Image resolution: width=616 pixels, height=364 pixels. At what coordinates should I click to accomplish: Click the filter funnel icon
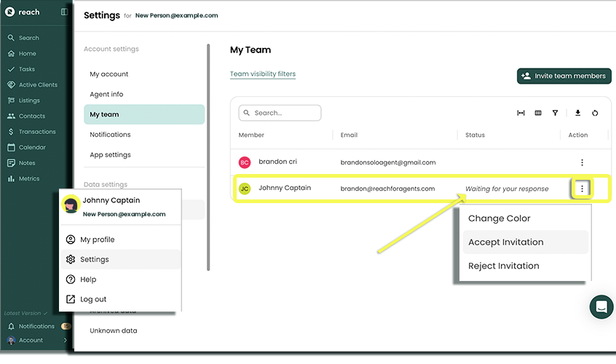(556, 113)
